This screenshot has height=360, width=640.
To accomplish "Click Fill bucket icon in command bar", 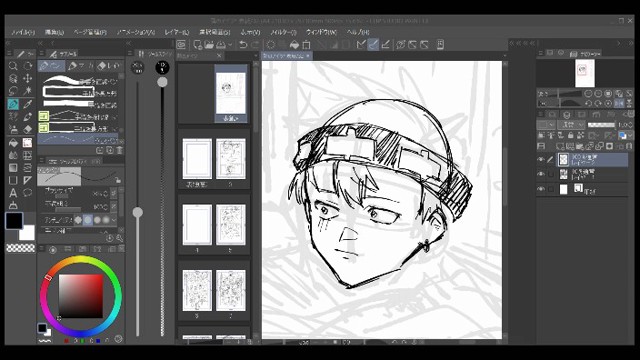I will [x=294, y=44].
